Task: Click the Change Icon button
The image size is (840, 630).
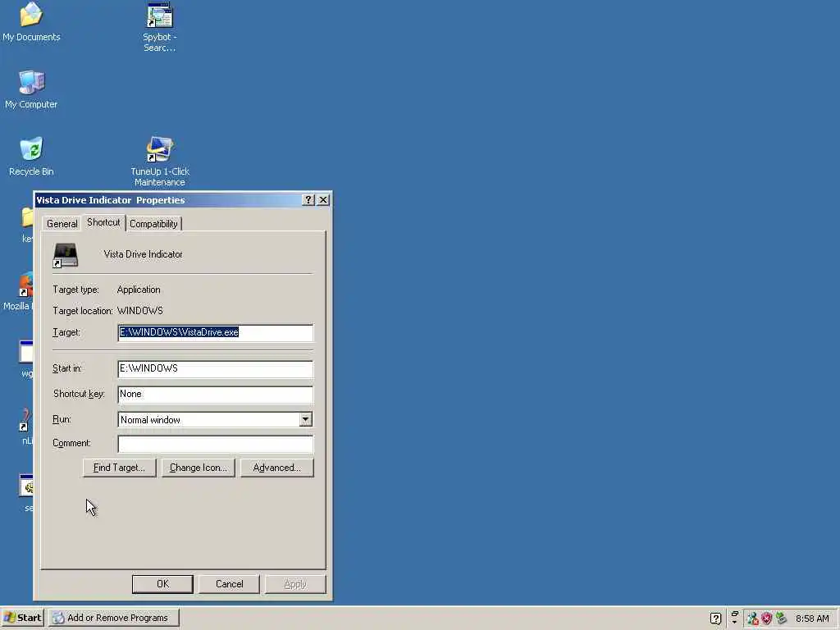Action: (x=199, y=468)
